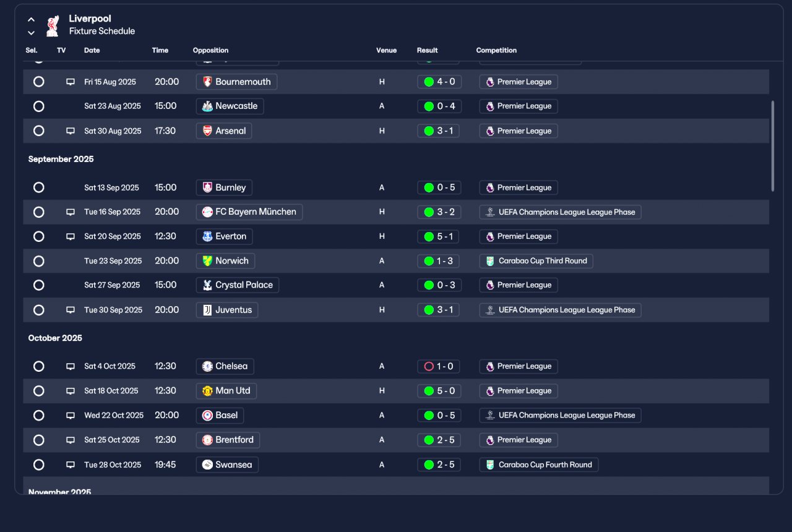View the 1 - 0 loss result at Chelsea
This screenshot has height=532, width=792.
439,366
